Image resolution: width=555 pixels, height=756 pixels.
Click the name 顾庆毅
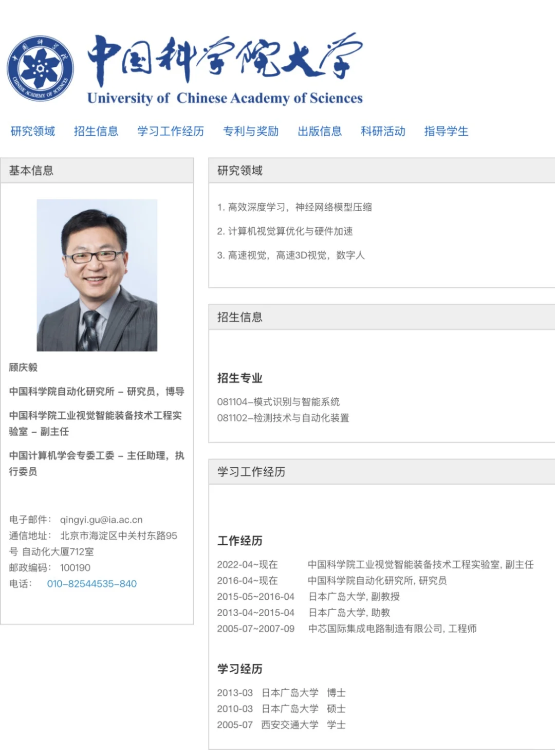[23, 367]
